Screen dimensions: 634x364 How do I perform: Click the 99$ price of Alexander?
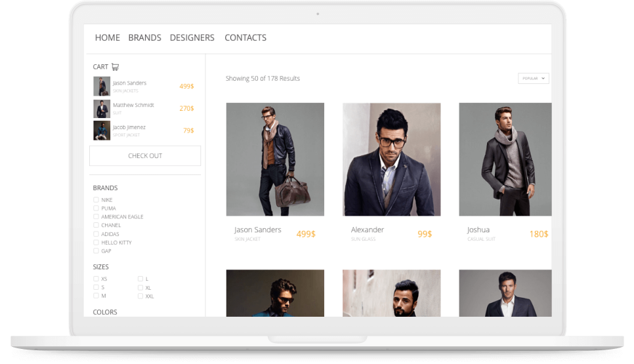click(x=425, y=234)
